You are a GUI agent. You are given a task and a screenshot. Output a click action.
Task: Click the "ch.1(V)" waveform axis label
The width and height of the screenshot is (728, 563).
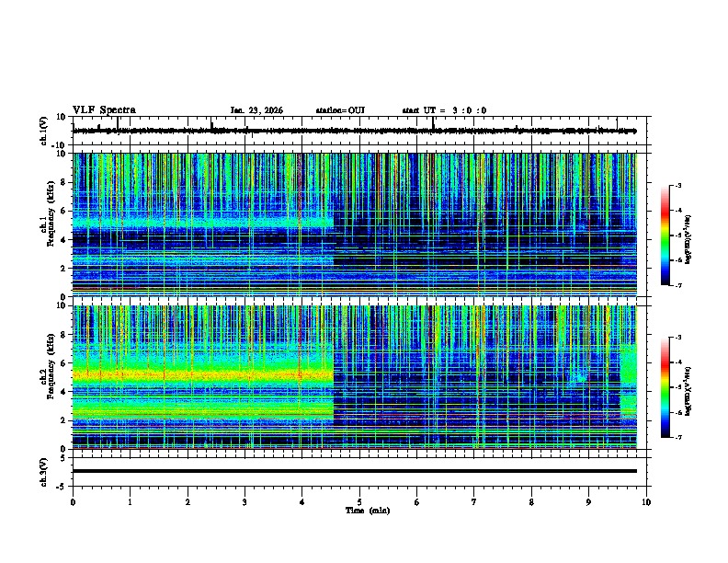tap(44, 131)
